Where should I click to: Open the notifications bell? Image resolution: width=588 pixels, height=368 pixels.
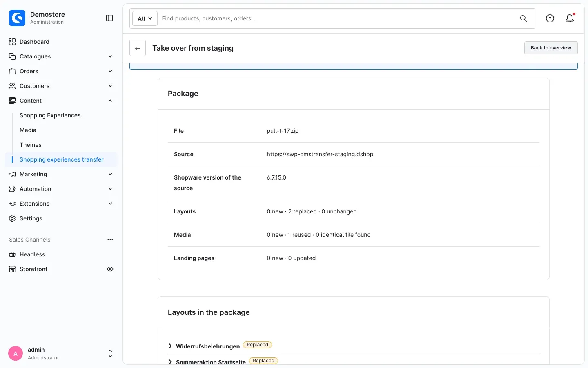570,18
